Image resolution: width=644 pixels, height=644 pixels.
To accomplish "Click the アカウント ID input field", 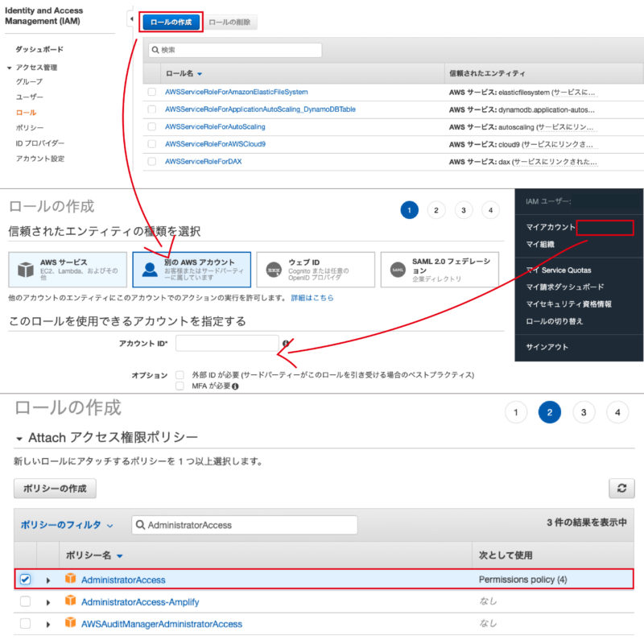I will pyautogui.click(x=227, y=343).
